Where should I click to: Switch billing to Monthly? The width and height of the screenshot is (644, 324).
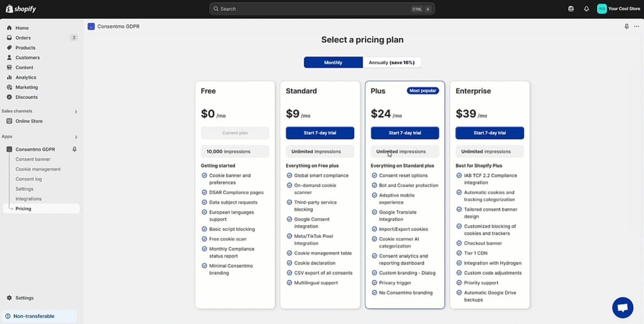[333, 62]
